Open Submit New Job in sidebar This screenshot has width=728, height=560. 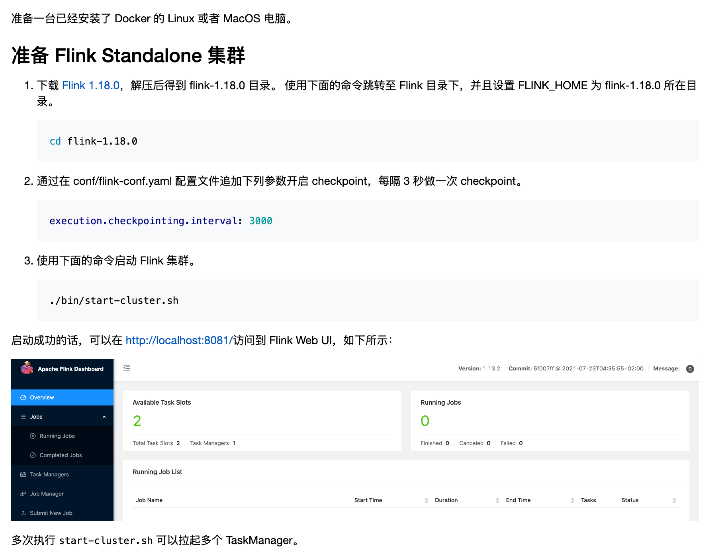63,513
